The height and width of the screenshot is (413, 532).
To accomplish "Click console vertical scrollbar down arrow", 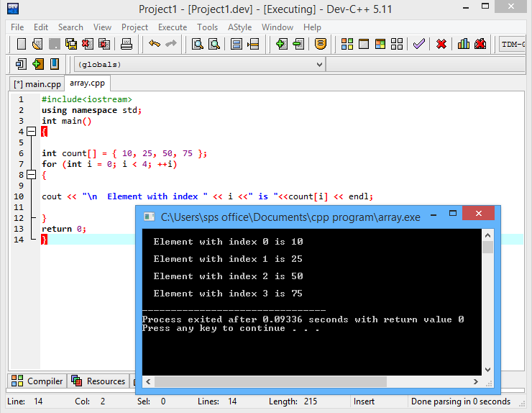I will 487,370.
